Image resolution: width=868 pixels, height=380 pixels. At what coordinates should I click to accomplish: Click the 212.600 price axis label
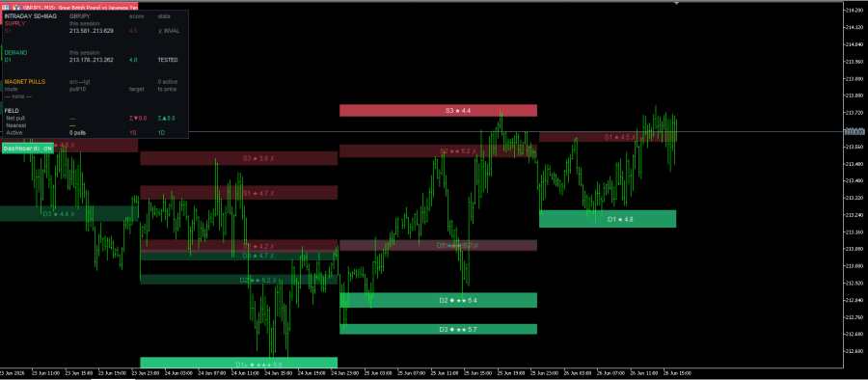tap(854, 351)
